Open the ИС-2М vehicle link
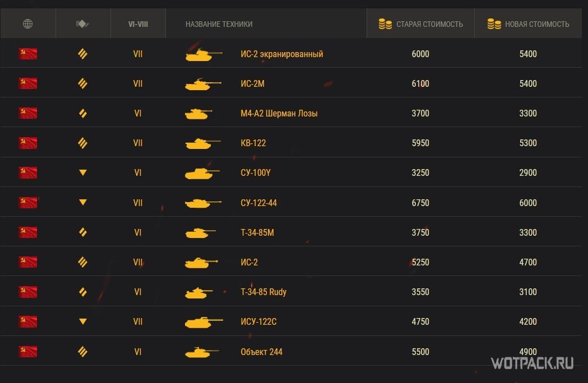 click(252, 84)
